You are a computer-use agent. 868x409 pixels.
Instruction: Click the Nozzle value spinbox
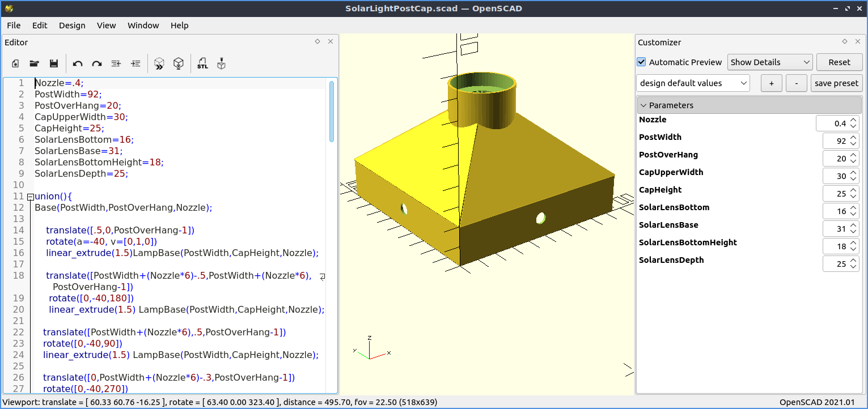coord(837,123)
